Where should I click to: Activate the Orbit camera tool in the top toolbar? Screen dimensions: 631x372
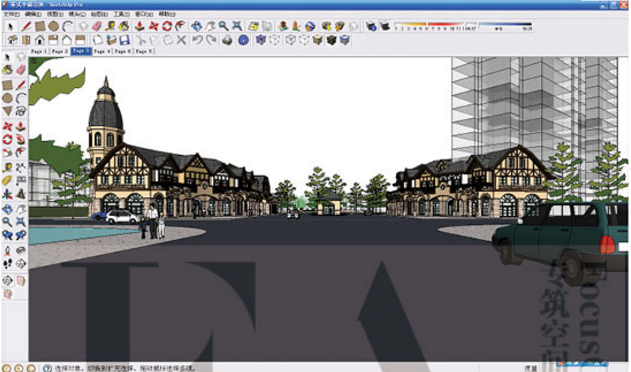196,27
